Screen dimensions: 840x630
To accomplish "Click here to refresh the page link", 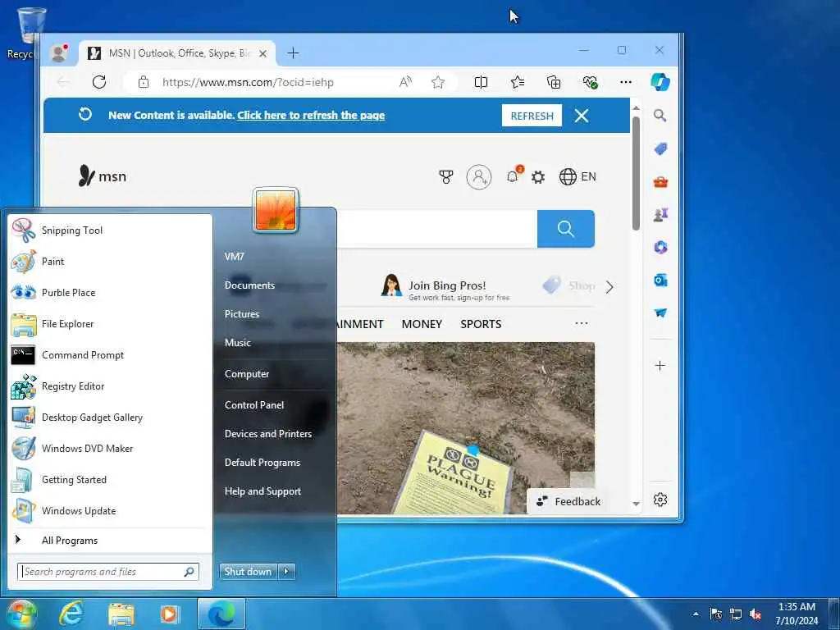I will point(311,115).
